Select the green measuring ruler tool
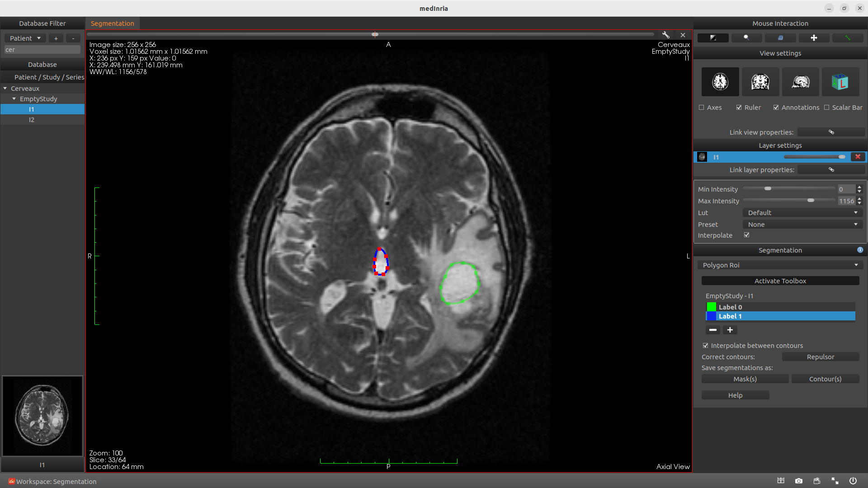This screenshot has width=868, height=488. pyautogui.click(x=848, y=38)
